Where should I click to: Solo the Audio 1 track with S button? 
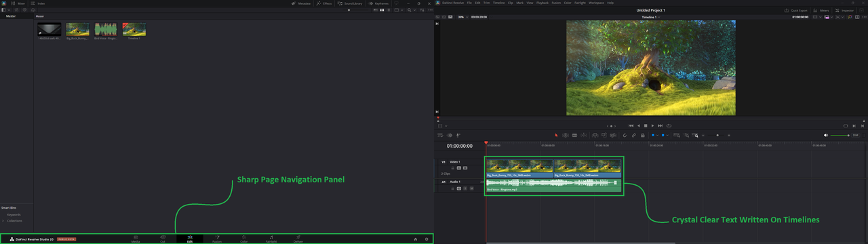[465, 188]
